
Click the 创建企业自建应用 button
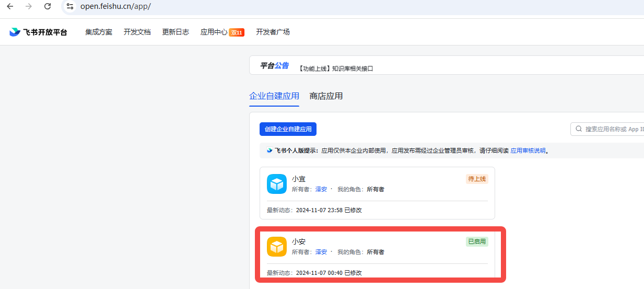[288, 129]
